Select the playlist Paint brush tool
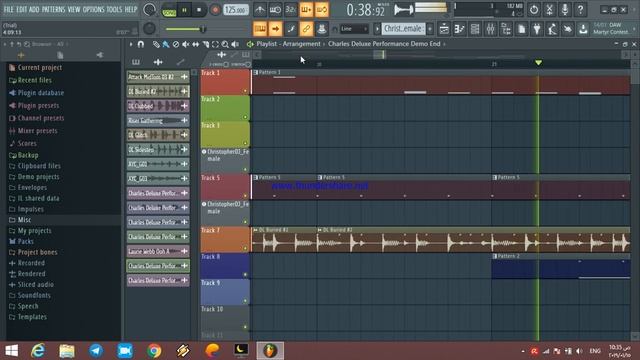The image size is (640, 360). [x=166, y=44]
